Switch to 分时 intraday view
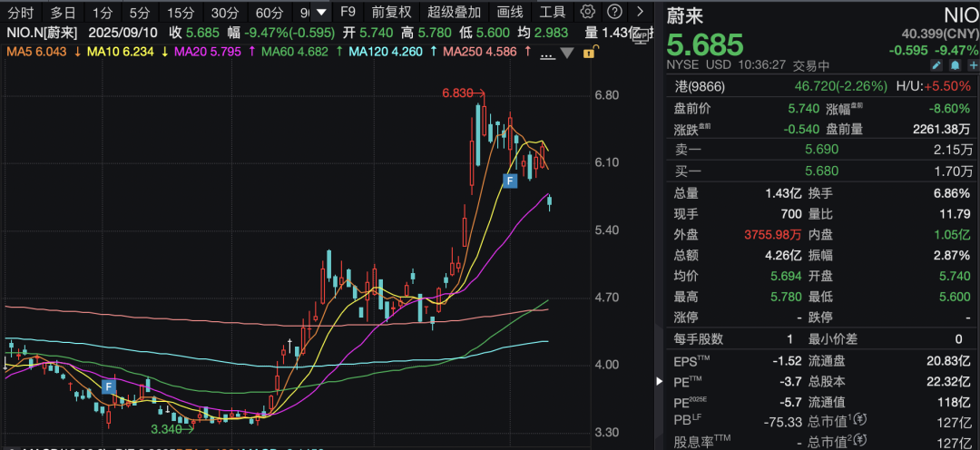This screenshot has height=450, width=980. tap(21, 12)
